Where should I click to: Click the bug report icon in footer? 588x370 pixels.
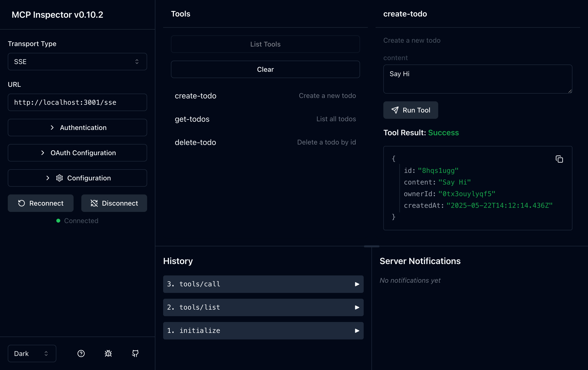click(108, 354)
